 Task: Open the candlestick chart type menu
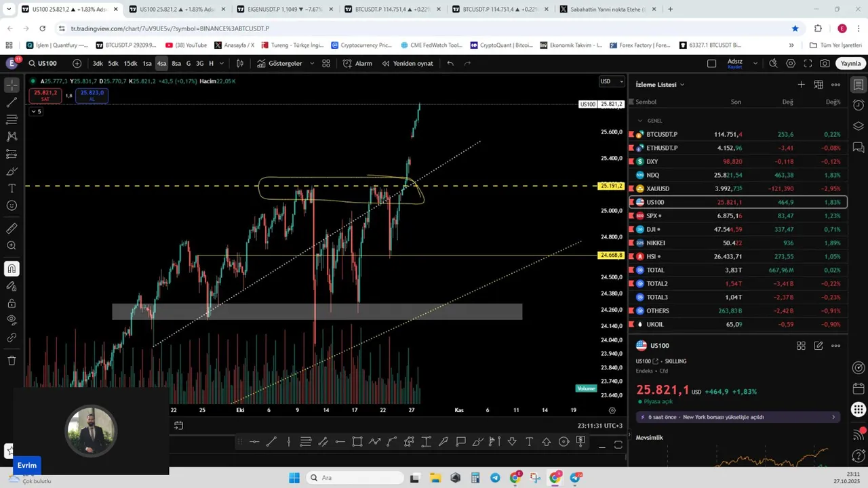240,63
